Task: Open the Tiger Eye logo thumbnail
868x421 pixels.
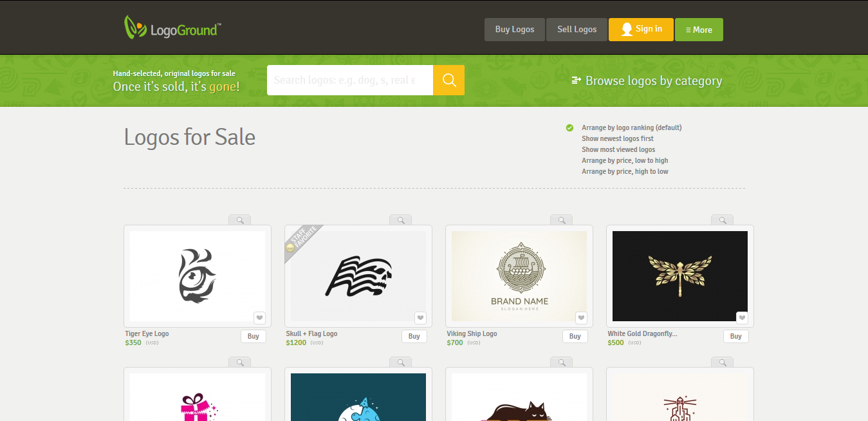Action: 198,276
